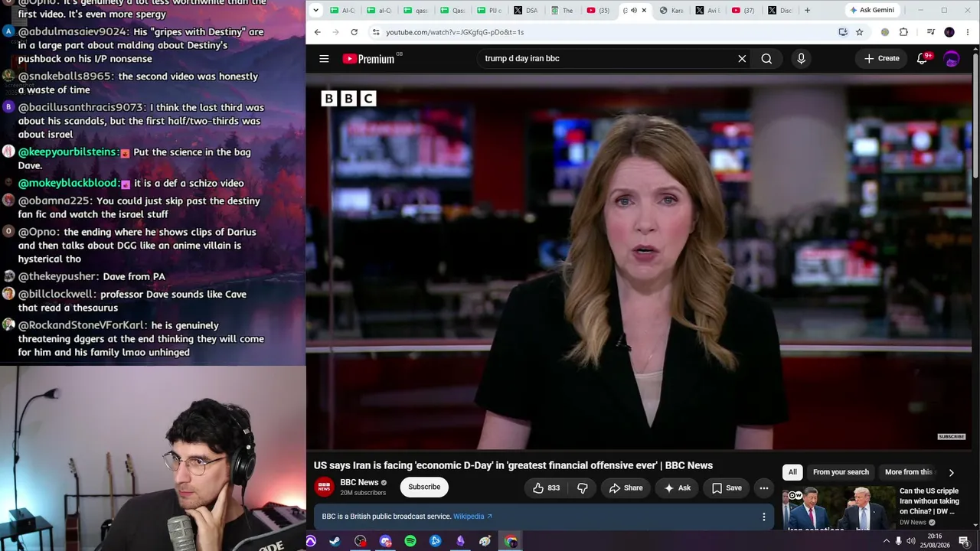View site information icon in address bar
This screenshot has width=980, height=551.
(x=375, y=32)
